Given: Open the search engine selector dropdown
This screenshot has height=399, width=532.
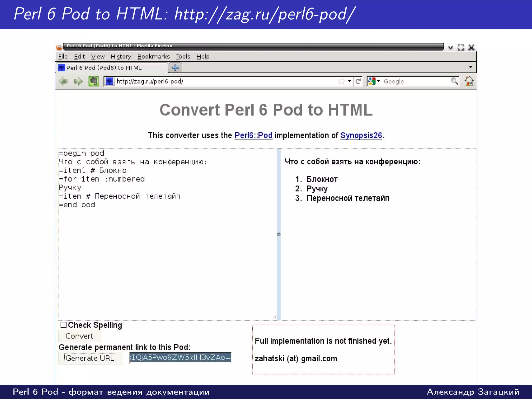Looking at the screenshot, I should pos(378,81).
